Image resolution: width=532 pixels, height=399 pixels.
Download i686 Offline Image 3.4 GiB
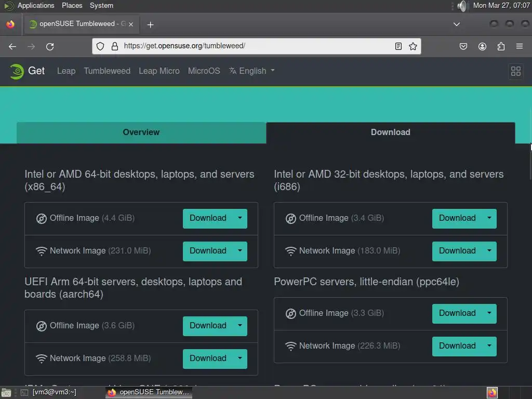[457, 218]
